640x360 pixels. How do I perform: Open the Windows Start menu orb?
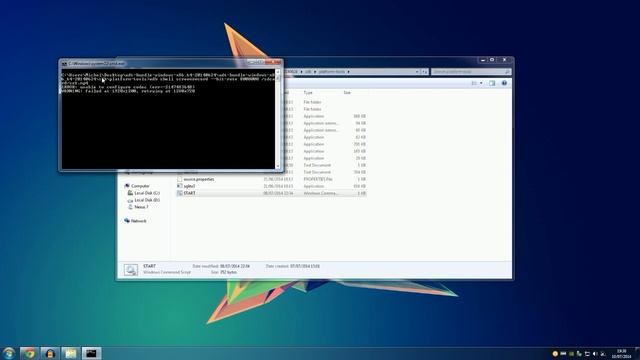pos(9,353)
